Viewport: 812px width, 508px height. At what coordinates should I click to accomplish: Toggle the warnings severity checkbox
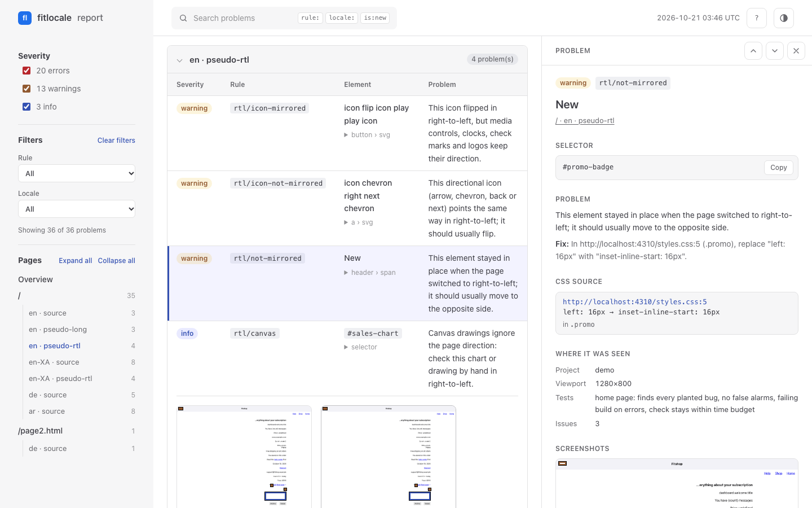[x=27, y=89]
